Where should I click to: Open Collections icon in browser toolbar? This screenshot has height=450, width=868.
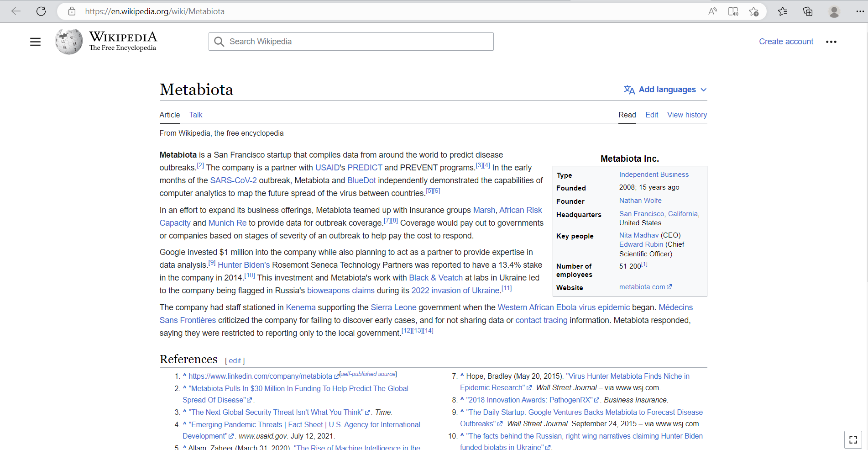(808, 11)
